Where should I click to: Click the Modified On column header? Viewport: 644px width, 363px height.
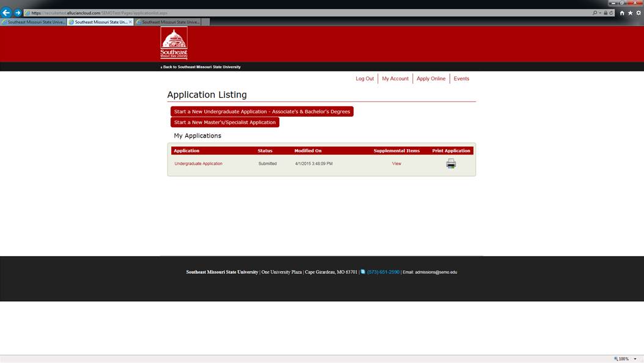click(308, 151)
